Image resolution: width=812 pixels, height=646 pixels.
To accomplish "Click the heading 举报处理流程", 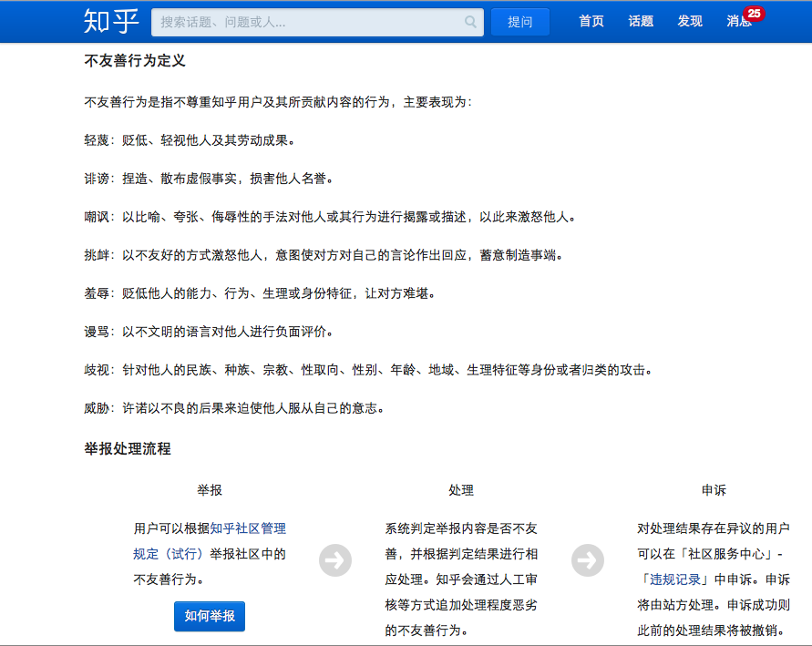I will (128, 449).
